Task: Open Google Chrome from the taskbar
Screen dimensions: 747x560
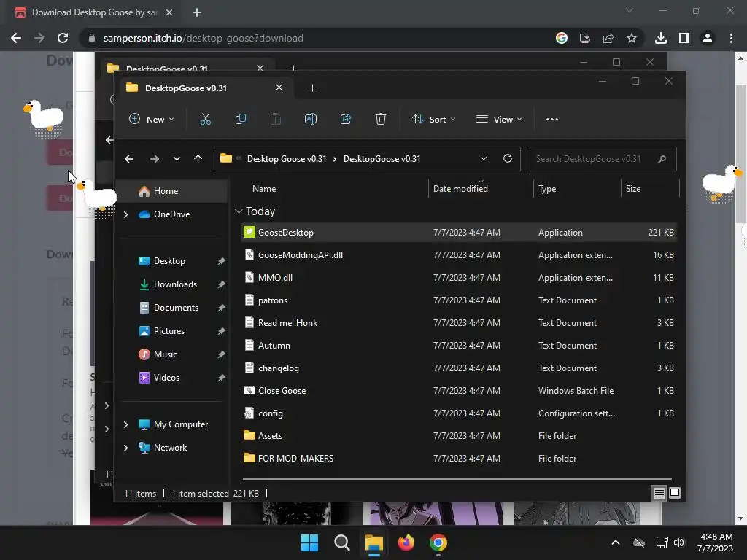Action: point(438,542)
